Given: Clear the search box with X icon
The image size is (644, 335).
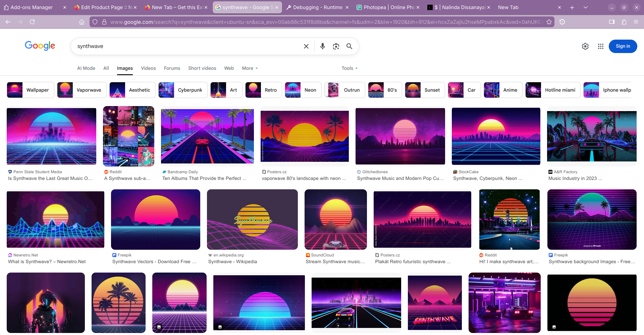Looking at the screenshot, I should click(306, 46).
